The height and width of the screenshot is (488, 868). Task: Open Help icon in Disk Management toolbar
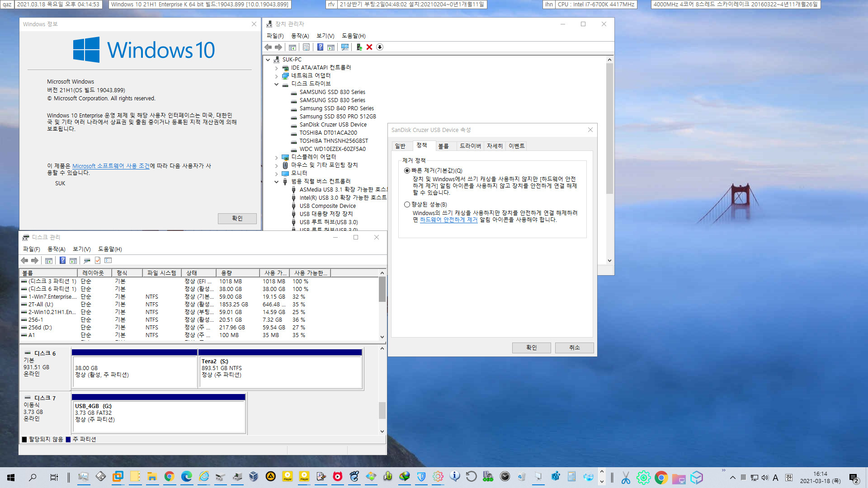click(x=62, y=260)
